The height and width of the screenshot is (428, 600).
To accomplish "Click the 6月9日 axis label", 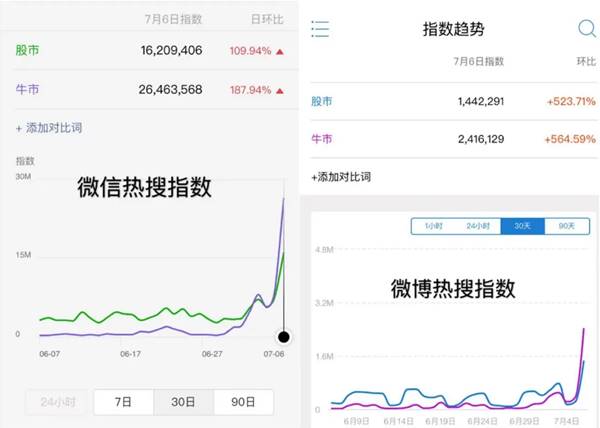I will pyautogui.click(x=356, y=421).
